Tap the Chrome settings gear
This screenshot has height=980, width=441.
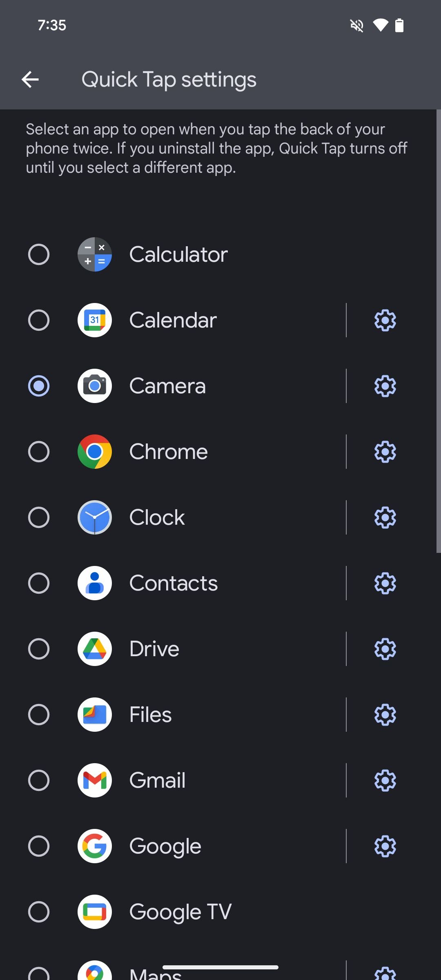point(385,452)
